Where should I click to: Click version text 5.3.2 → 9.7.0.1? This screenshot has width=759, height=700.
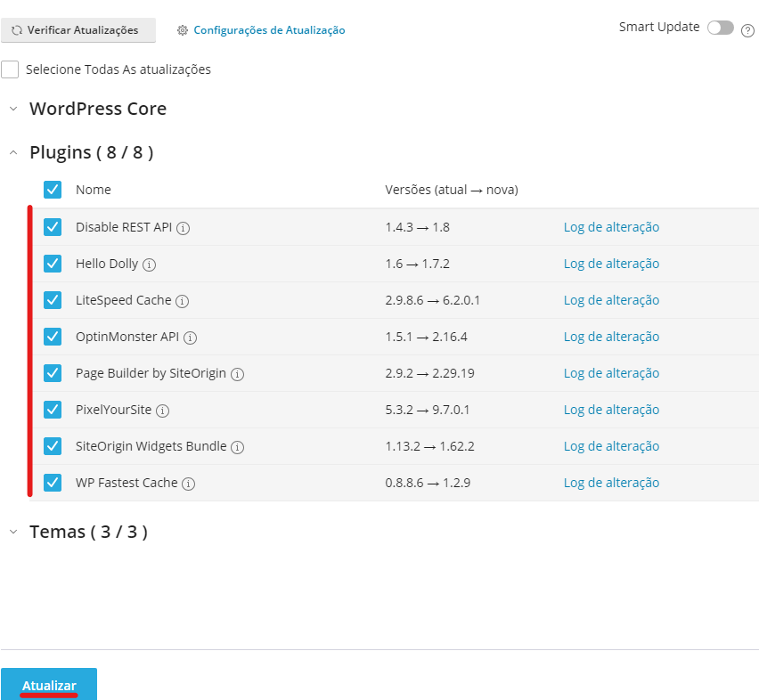pyautogui.click(x=428, y=410)
